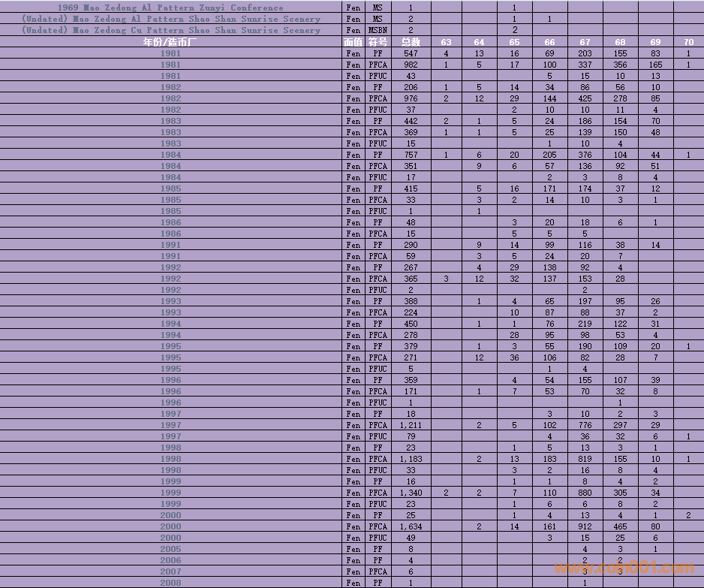Select the grade 70 column header
The image size is (704, 588).
pos(688,42)
